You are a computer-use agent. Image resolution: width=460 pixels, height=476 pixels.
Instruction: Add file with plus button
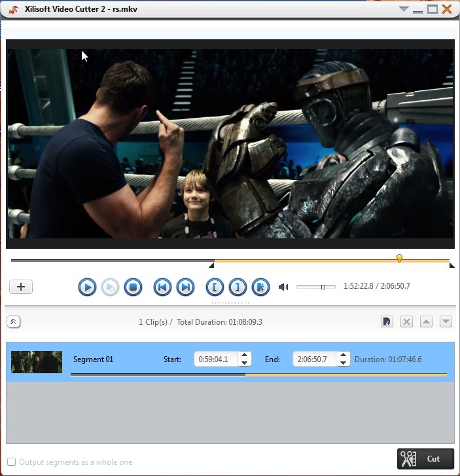(21, 287)
